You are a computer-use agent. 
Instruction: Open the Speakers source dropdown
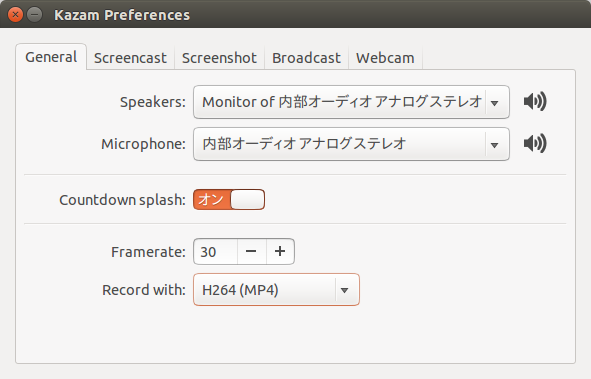pos(351,102)
